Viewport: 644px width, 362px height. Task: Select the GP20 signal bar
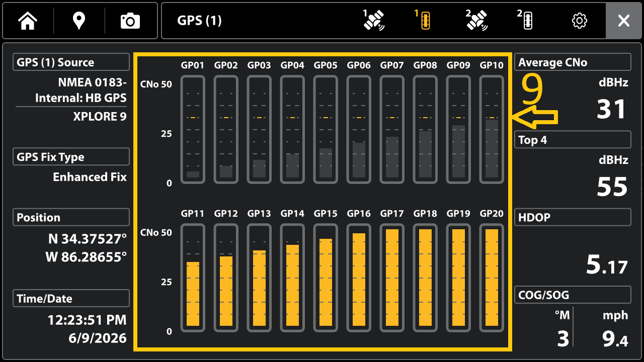tap(492, 278)
